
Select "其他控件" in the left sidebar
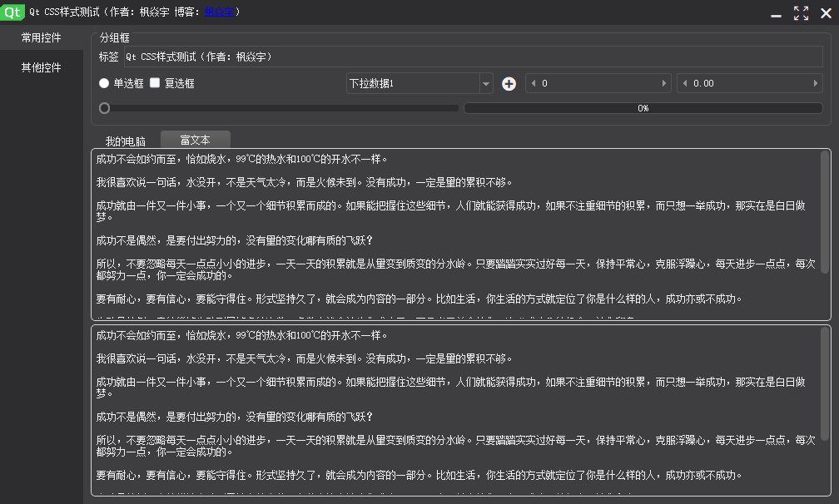40,67
